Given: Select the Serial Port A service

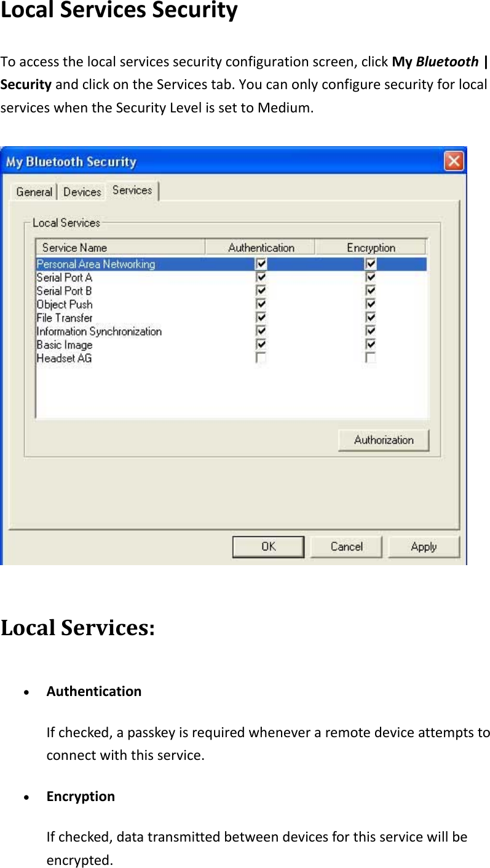Looking at the screenshot, I should (x=65, y=278).
